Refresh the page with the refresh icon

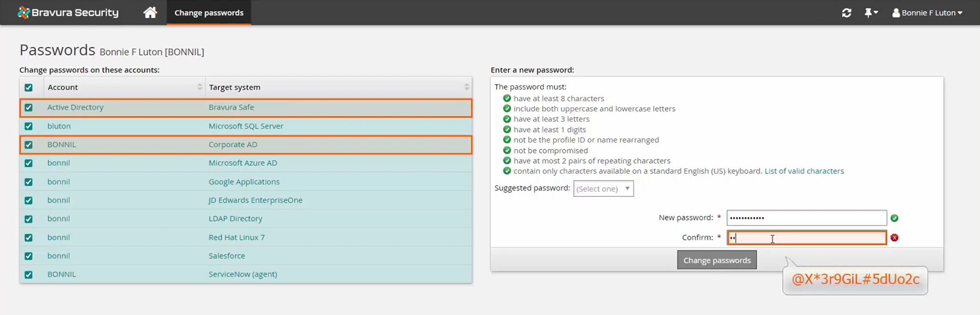tap(846, 13)
